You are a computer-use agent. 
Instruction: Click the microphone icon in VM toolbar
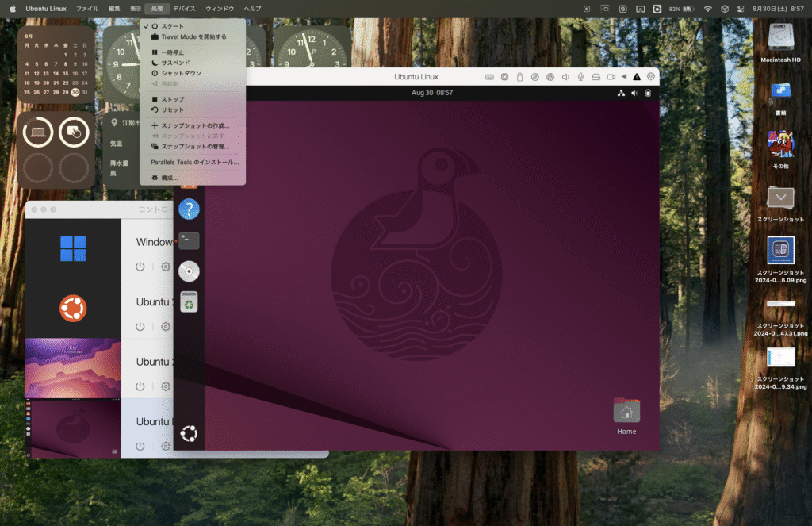[580, 77]
